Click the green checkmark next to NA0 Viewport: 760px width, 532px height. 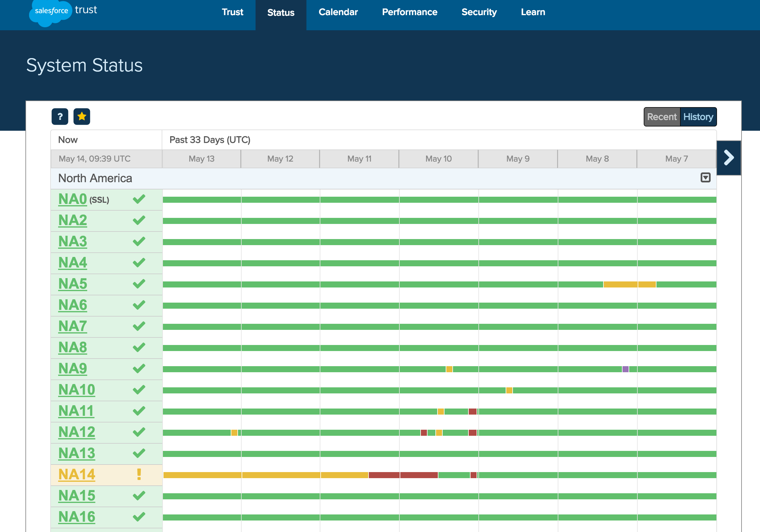click(x=139, y=199)
